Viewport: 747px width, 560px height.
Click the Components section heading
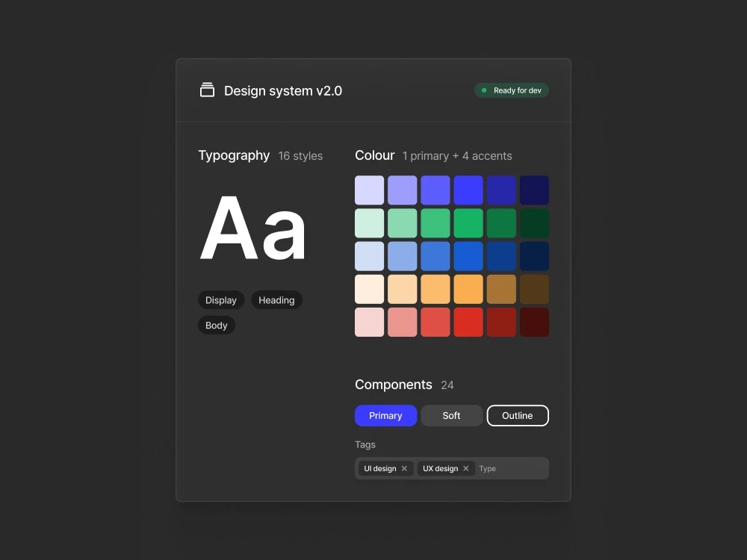pos(394,385)
